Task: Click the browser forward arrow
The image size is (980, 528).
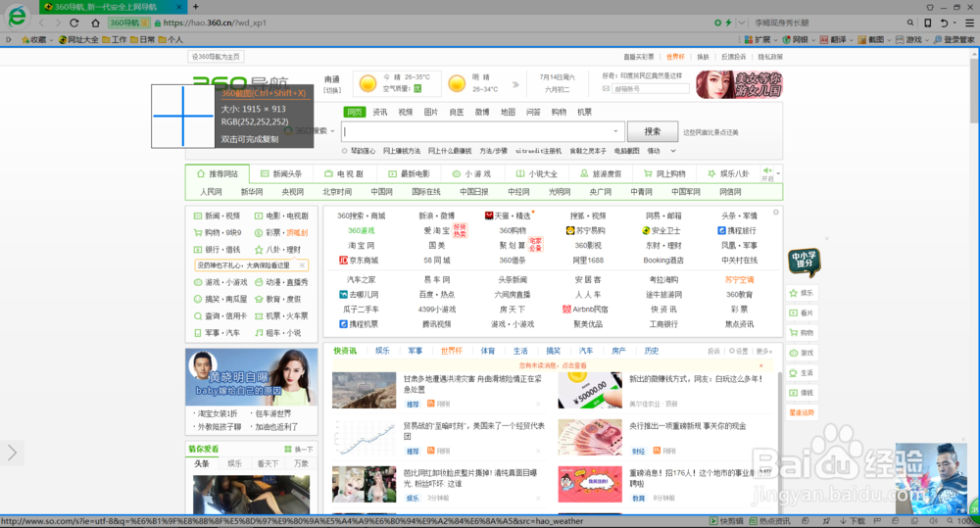Action: click(58, 23)
